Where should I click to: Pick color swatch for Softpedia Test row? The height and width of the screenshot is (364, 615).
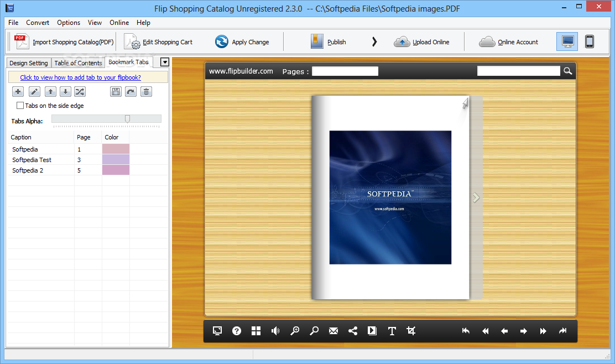click(x=116, y=160)
